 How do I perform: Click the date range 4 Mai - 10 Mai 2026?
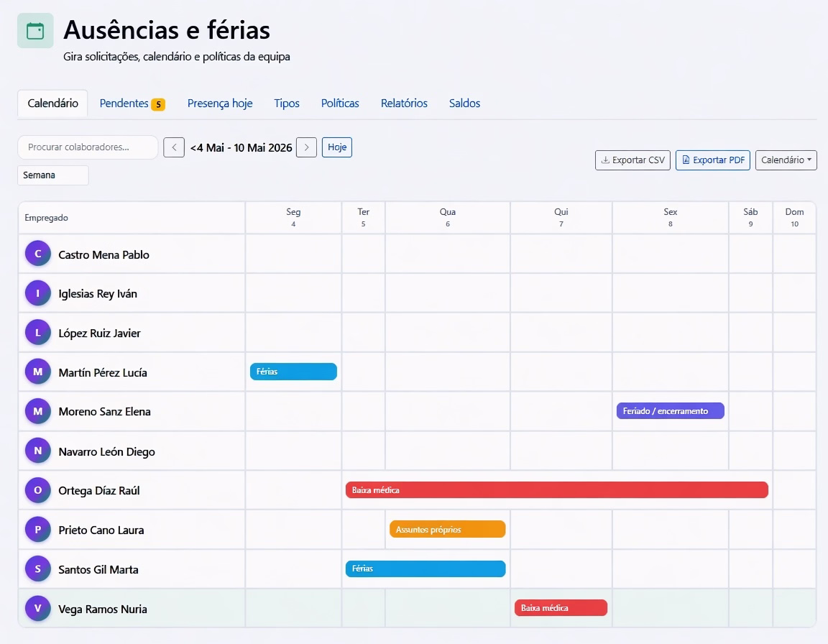pos(241,148)
